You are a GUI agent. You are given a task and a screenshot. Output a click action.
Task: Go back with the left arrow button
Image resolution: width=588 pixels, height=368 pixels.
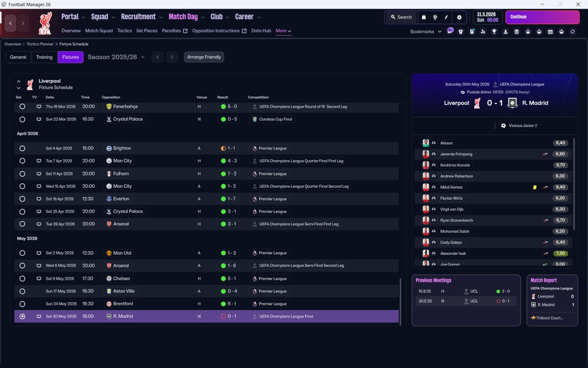[11, 23]
